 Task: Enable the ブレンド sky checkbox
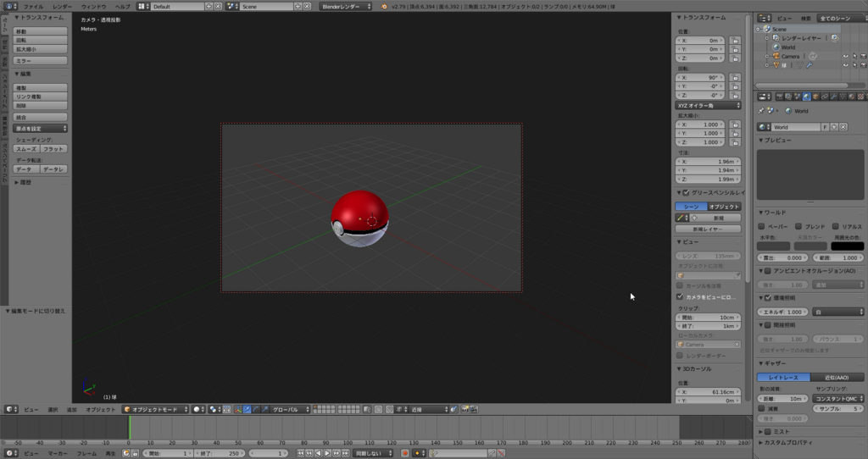point(798,226)
